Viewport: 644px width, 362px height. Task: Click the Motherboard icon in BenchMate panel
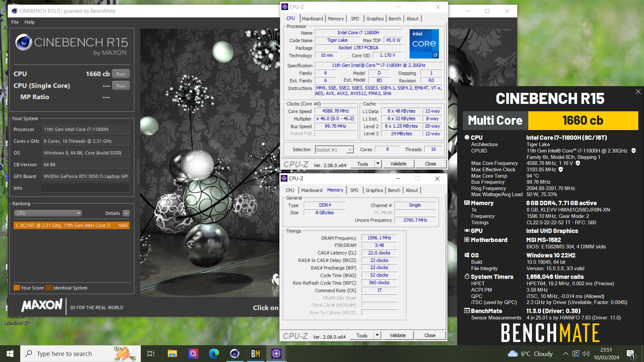pyautogui.click(x=467, y=240)
